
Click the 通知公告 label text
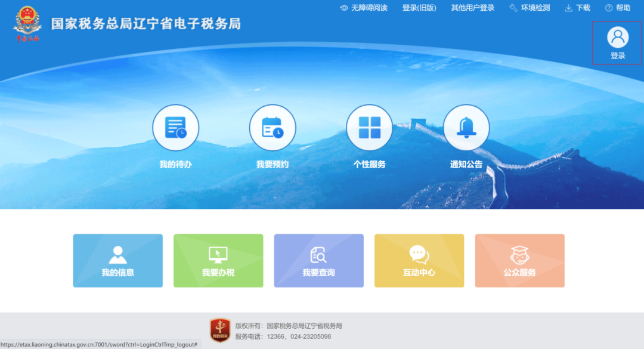(x=466, y=165)
